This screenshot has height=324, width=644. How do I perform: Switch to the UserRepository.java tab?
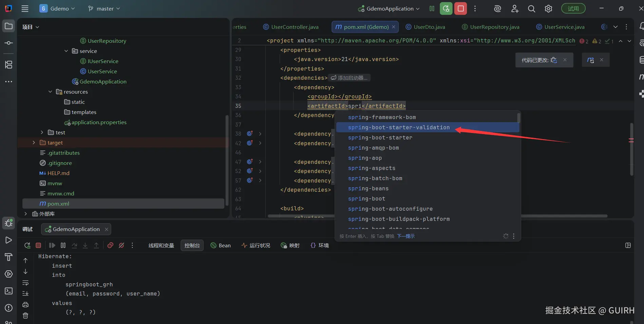point(491,27)
